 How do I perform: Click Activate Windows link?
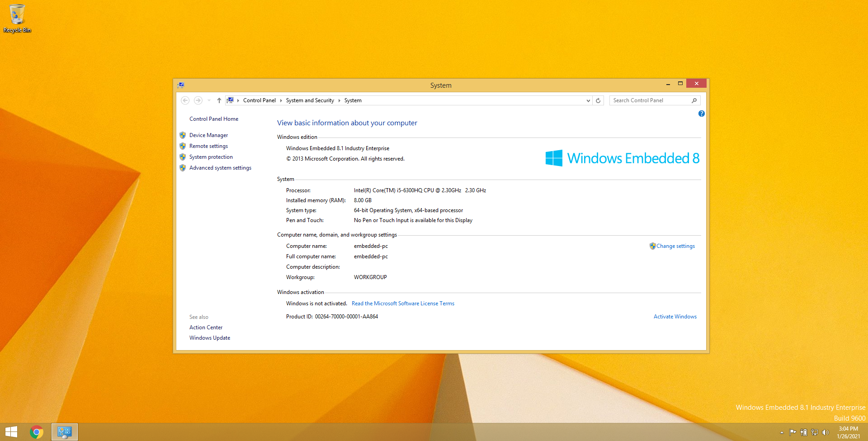(675, 317)
